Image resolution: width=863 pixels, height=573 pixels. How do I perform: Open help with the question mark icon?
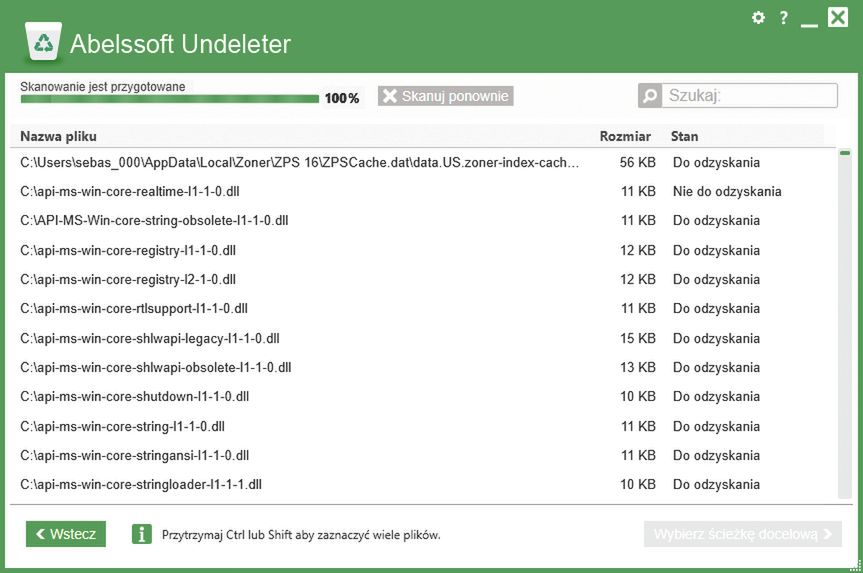coord(784,18)
